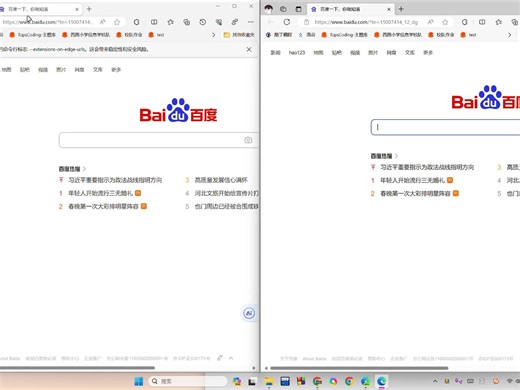Dismiss the extensions-on-edge-urls warning bar
The height and width of the screenshot is (390, 520).
[x=249, y=49]
